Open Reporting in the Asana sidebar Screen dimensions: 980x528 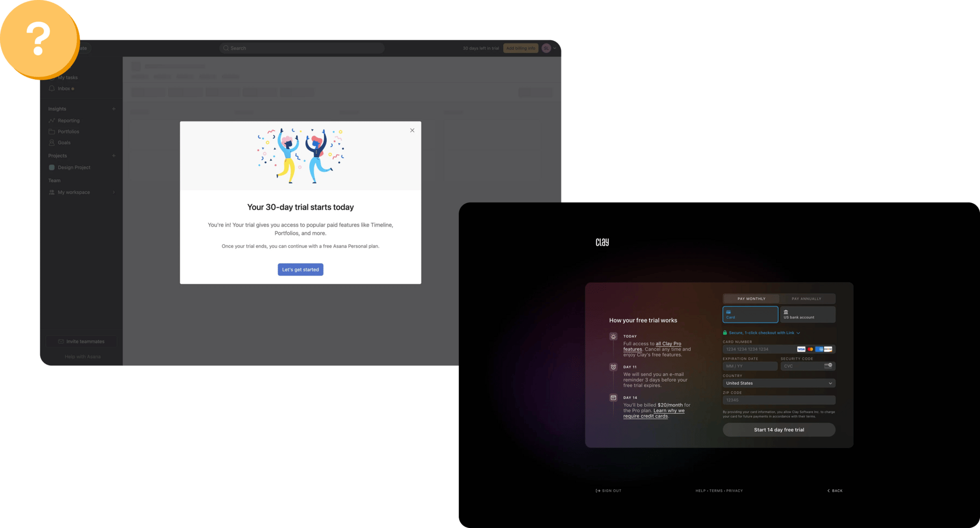68,120
